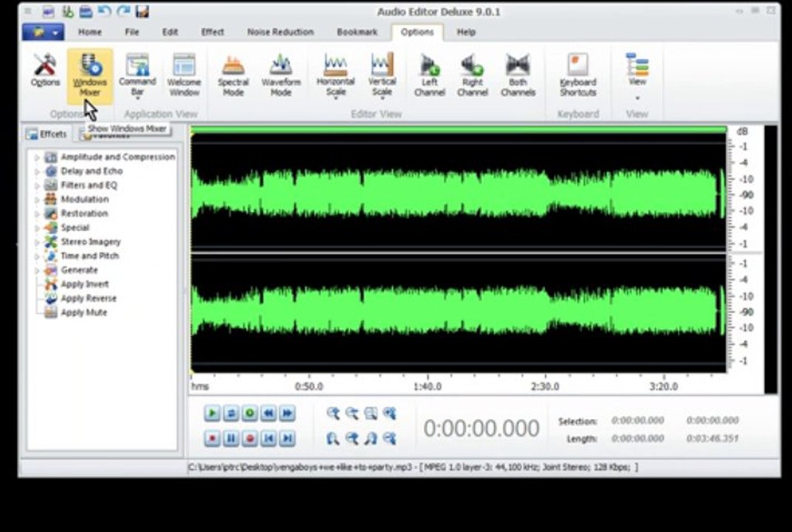
Task: Click the zoom icon with document page
Action: (370, 413)
